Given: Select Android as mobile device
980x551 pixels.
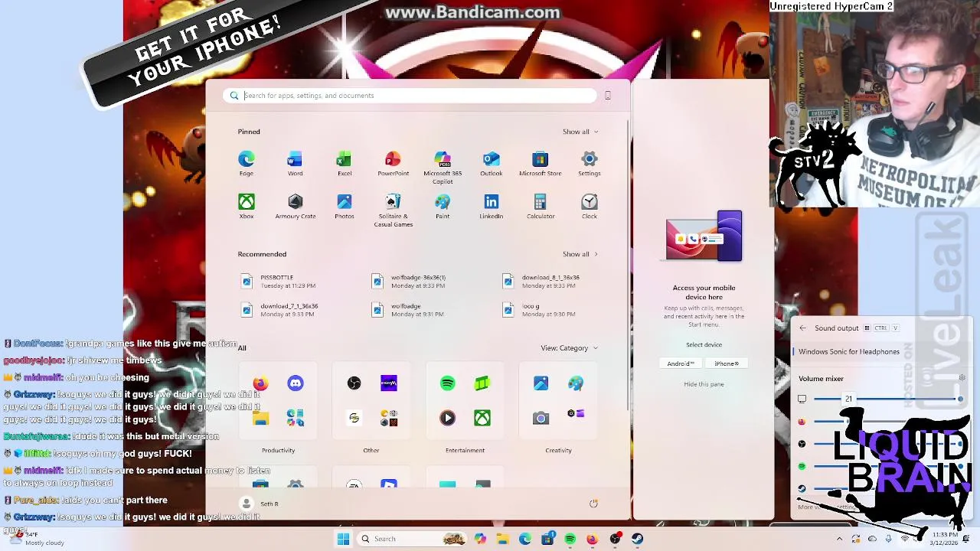Looking at the screenshot, I should tap(681, 364).
